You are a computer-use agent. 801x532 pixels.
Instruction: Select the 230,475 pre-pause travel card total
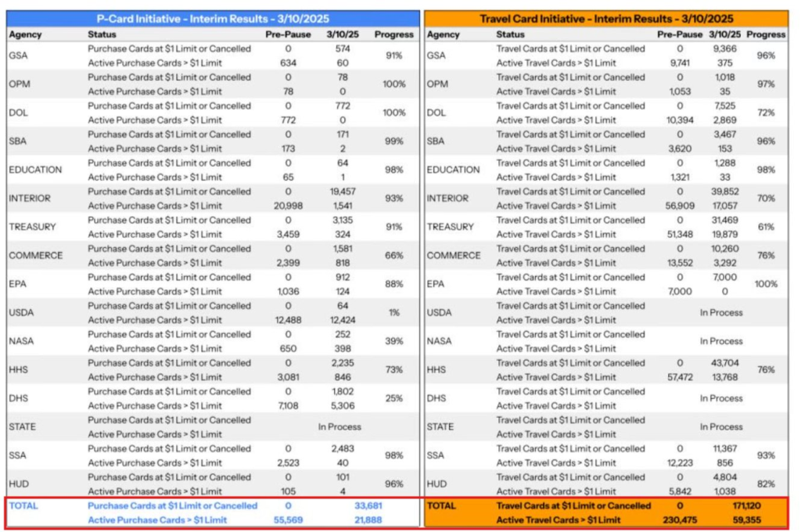677,520
